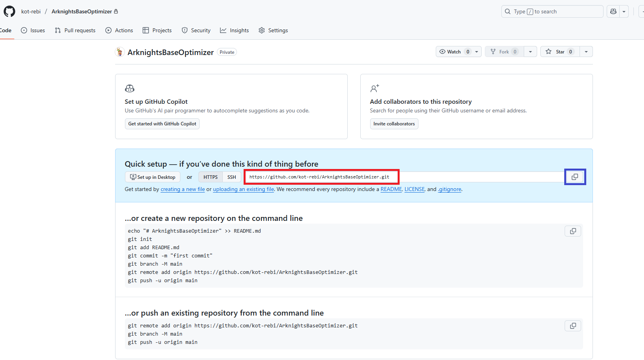The height and width of the screenshot is (360, 644).
Task: Click the repository owner avatar
Action: [120, 52]
